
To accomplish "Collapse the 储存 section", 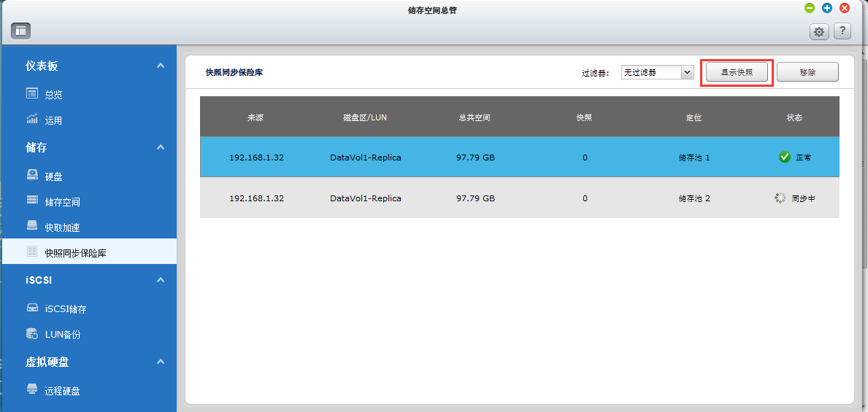I will point(161,147).
